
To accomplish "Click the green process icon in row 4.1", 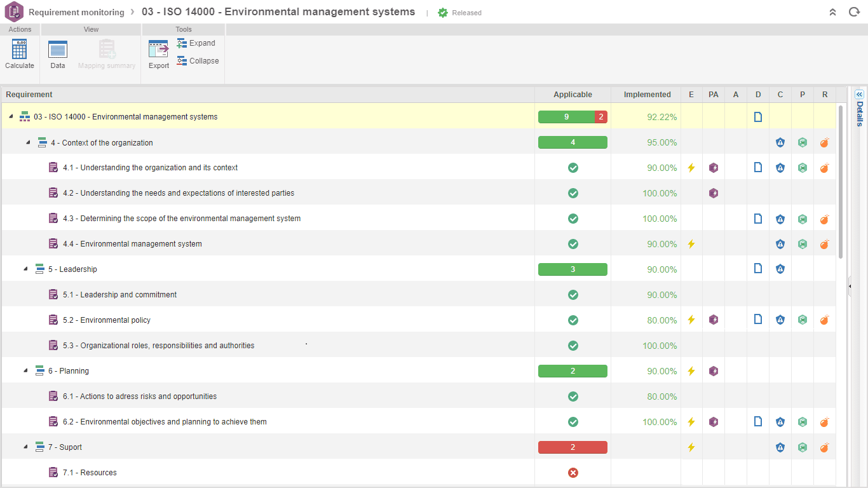I will pos(803,168).
